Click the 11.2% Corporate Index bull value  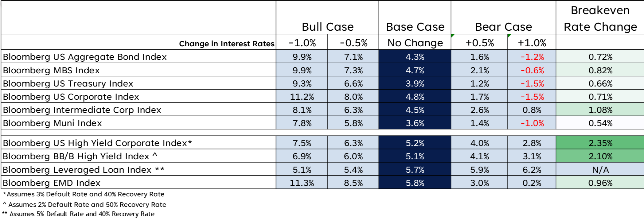302,97
